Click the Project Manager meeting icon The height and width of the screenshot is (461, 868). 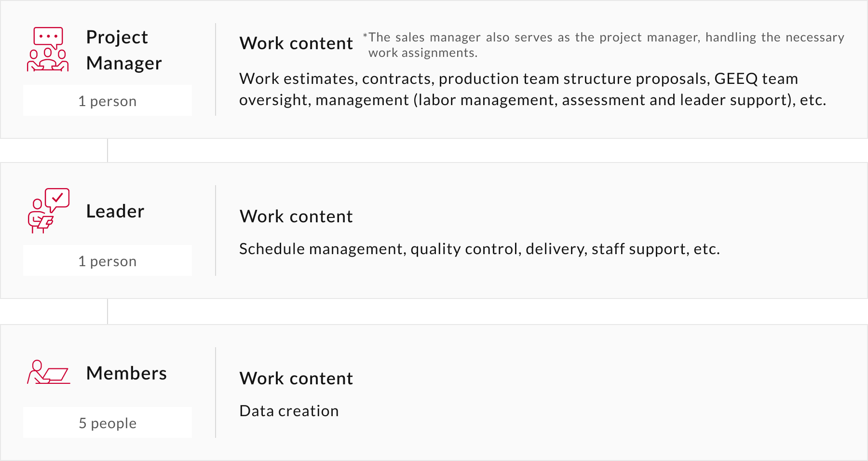pos(48,49)
